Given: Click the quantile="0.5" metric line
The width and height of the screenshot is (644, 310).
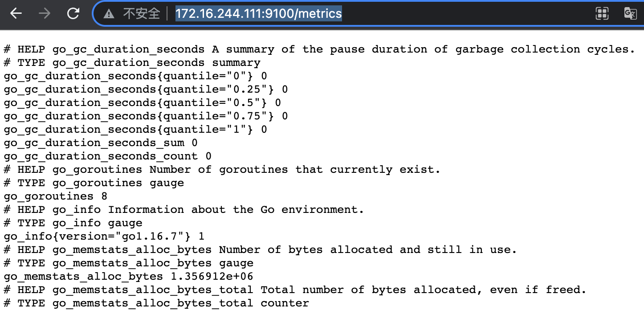Looking at the screenshot, I should (x=143, y=103).
